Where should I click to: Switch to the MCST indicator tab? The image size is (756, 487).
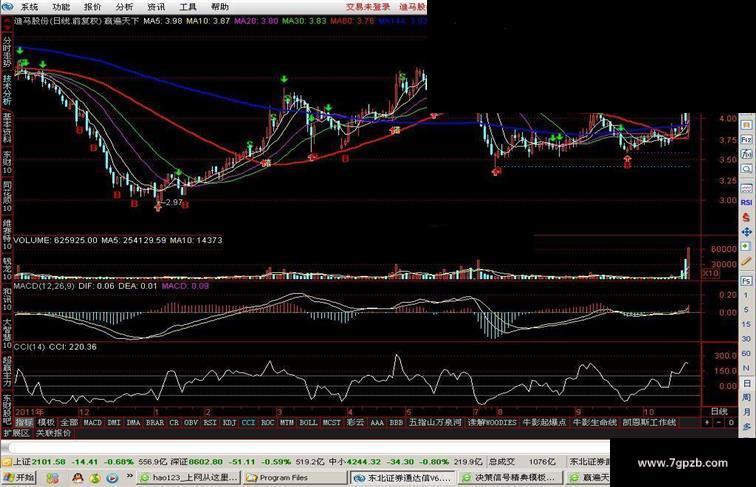click(331, 422)
